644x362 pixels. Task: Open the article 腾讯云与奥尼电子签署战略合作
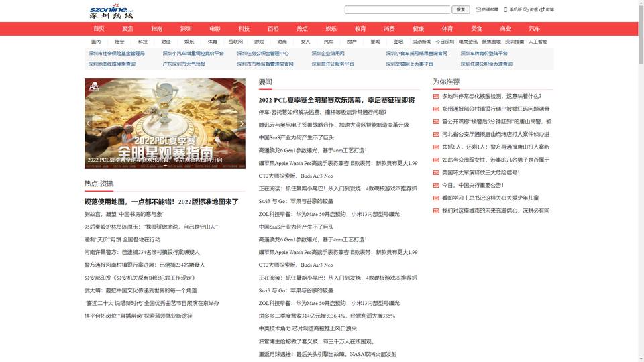coord(334,125)
